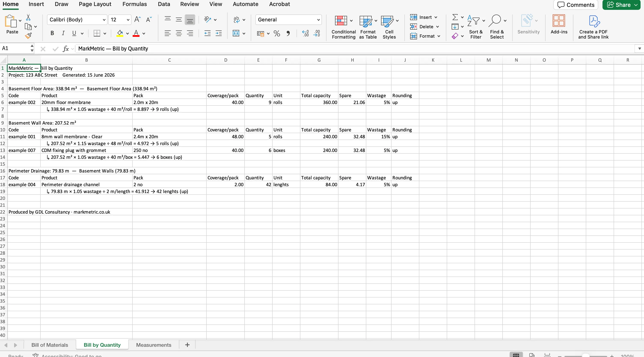
Task: Toggle Underline formatting
Action: 74,33
